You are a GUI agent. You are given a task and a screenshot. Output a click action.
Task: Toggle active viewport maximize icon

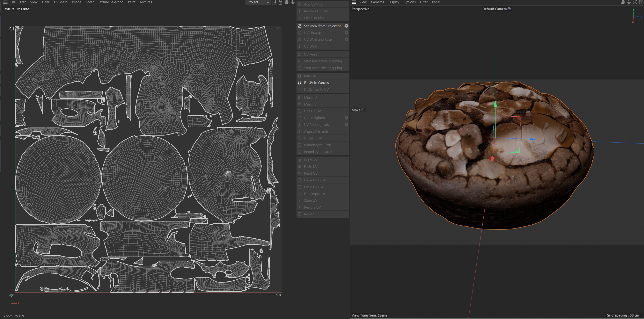(641, 2)
